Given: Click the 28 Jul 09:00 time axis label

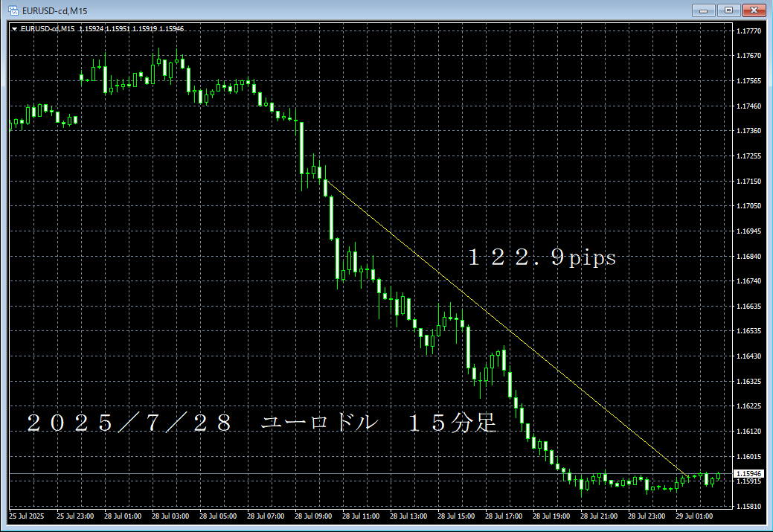Looking at the screenshot, I should [313, 516].
